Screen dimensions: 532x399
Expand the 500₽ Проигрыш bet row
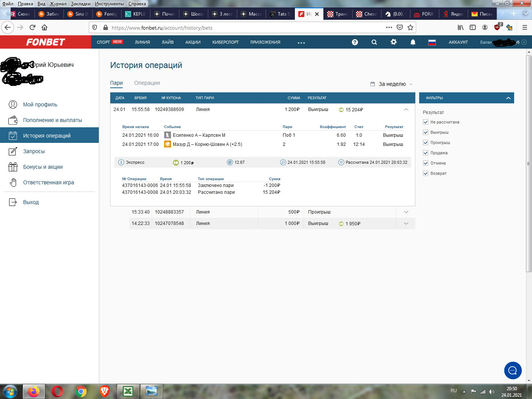406,212
